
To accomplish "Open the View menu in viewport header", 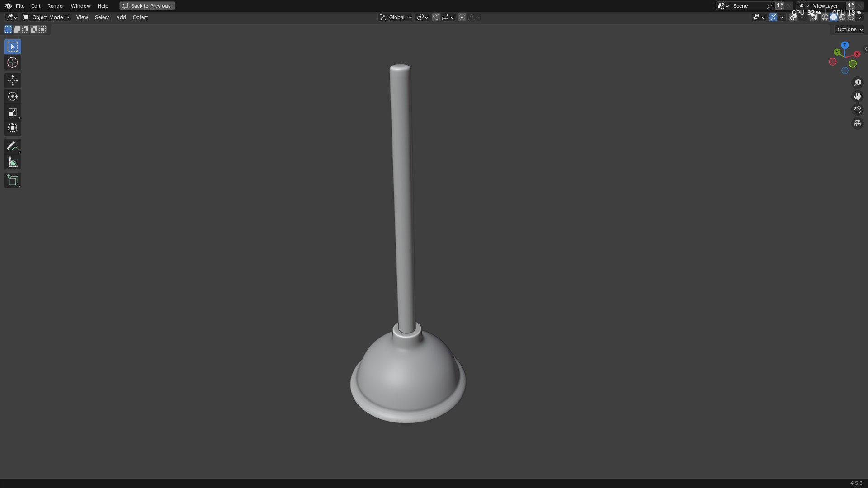I will (x=82, y=17).
